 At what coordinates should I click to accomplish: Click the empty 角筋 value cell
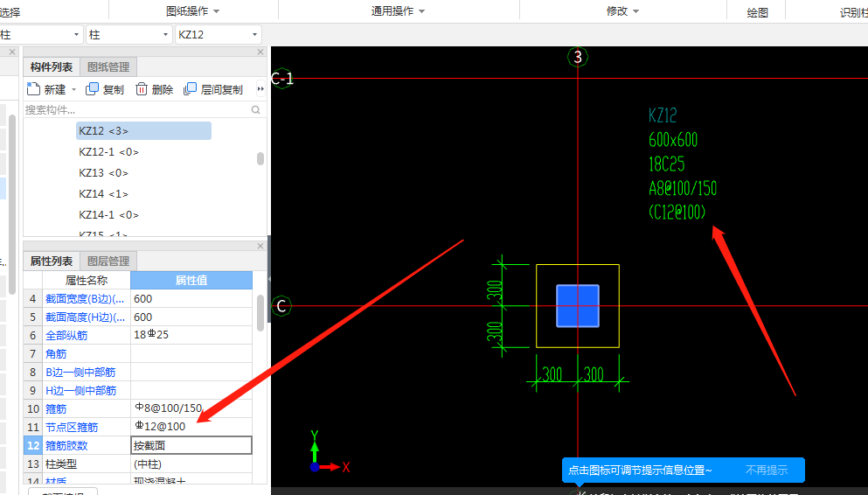191,354
